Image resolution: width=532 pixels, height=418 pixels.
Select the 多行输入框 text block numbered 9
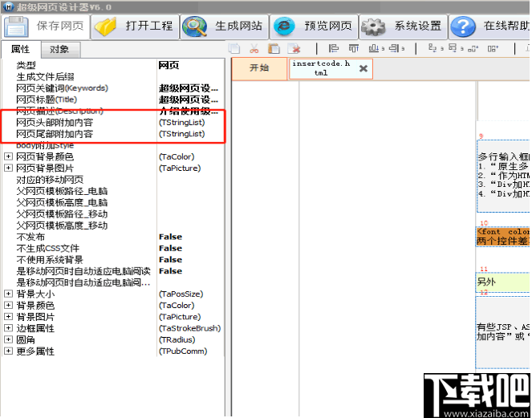click(503, 176)
